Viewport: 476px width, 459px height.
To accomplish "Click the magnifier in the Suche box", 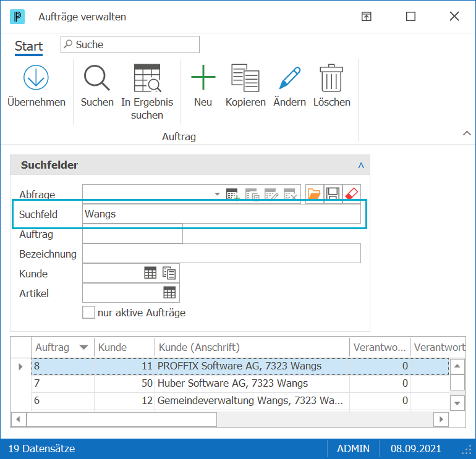I will [x=68, y=44].
